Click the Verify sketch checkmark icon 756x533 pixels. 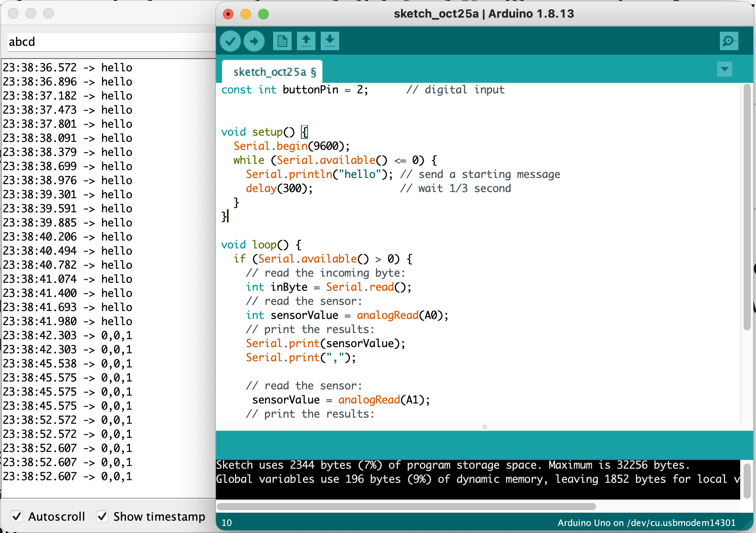point(230,41)
